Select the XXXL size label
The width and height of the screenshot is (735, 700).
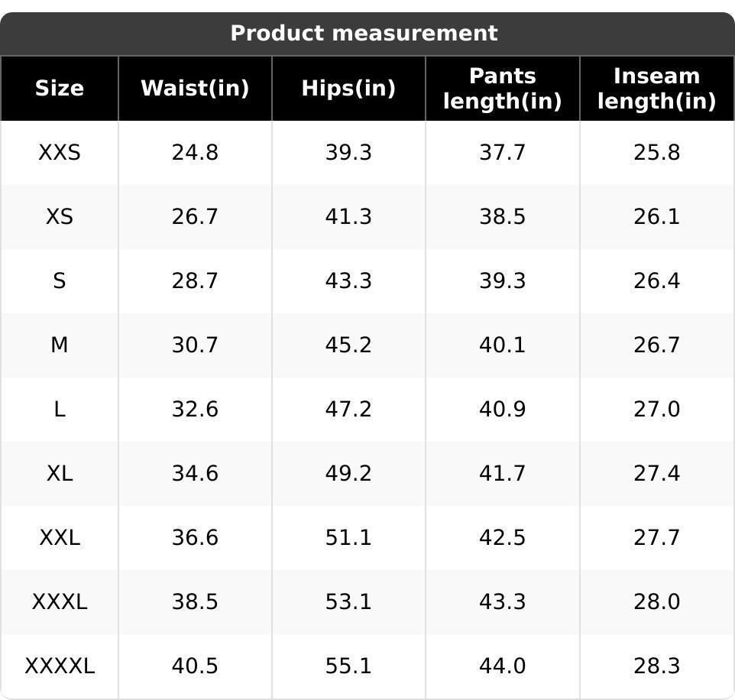pos(60,601)
